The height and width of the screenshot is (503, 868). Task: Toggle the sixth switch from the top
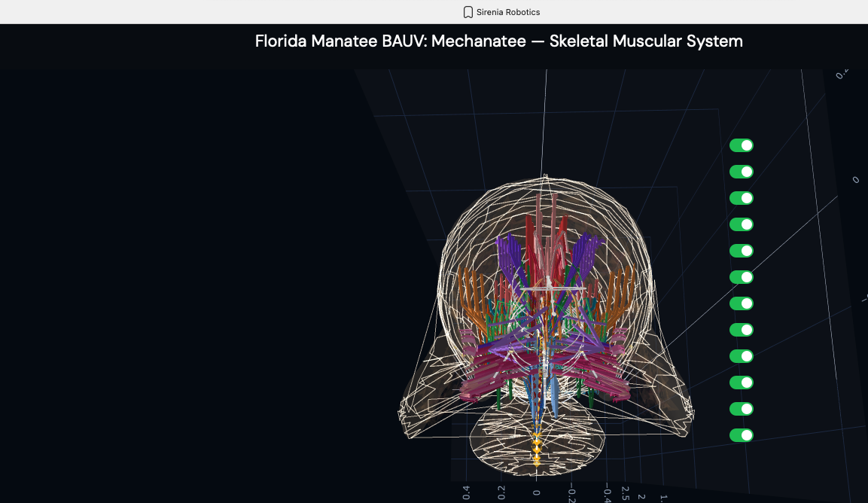click(742, 277)
